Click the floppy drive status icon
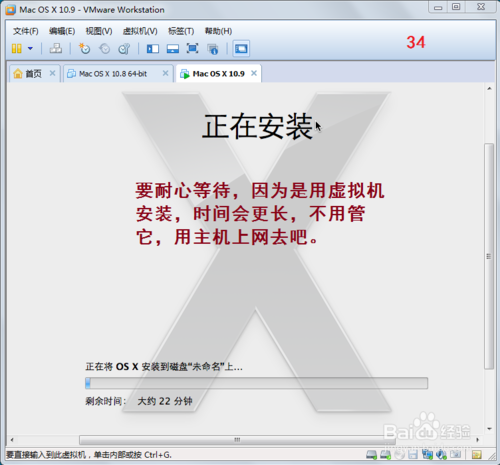The width and height of the screenshot is (500, 465). point(413,454)
